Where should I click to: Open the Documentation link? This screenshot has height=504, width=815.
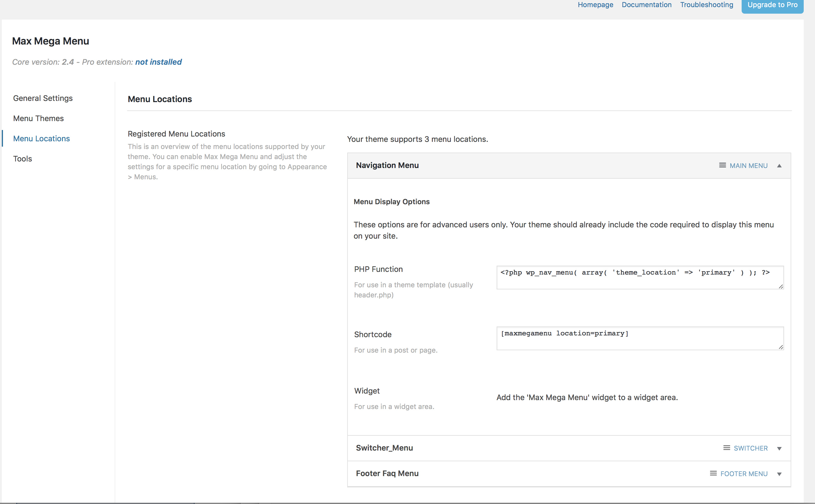tap(647, 5)
